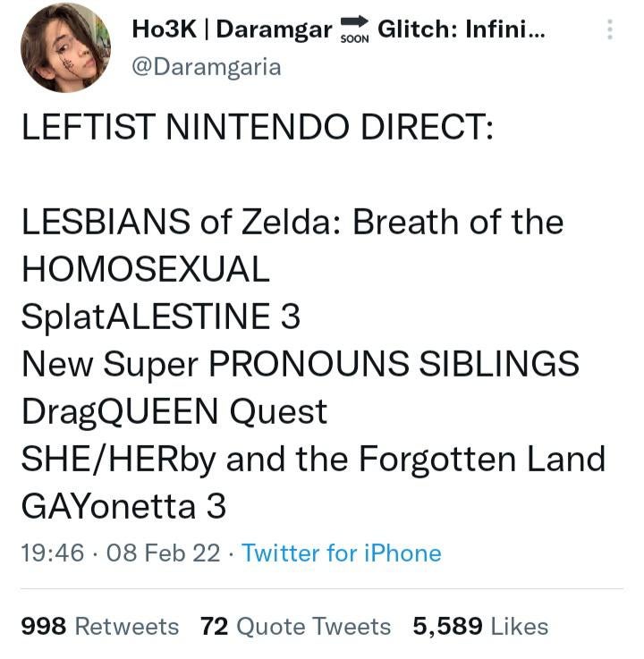Open the Ho3K | Daramgar display name
This screenshot has width=644, height=659.
(x=232, y=30)
